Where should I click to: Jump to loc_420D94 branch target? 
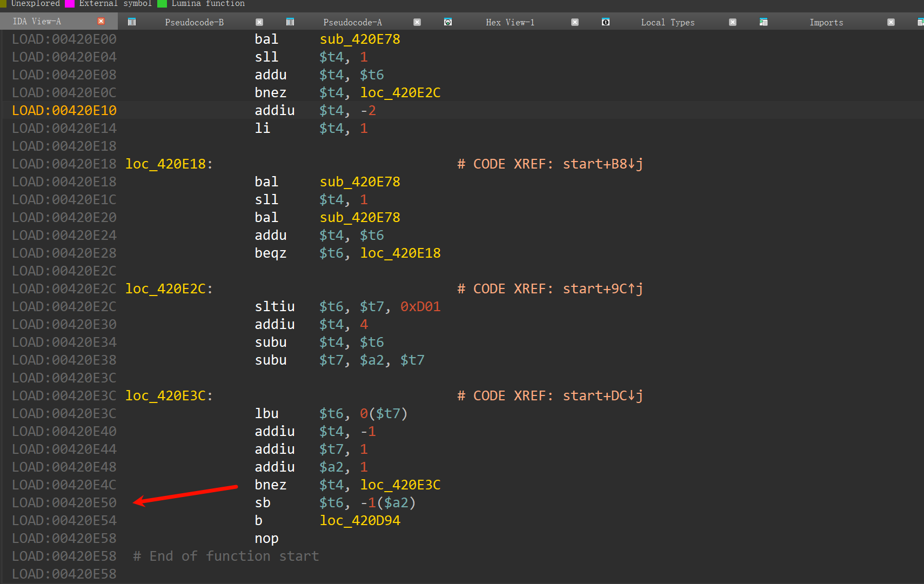pos(360,521)
